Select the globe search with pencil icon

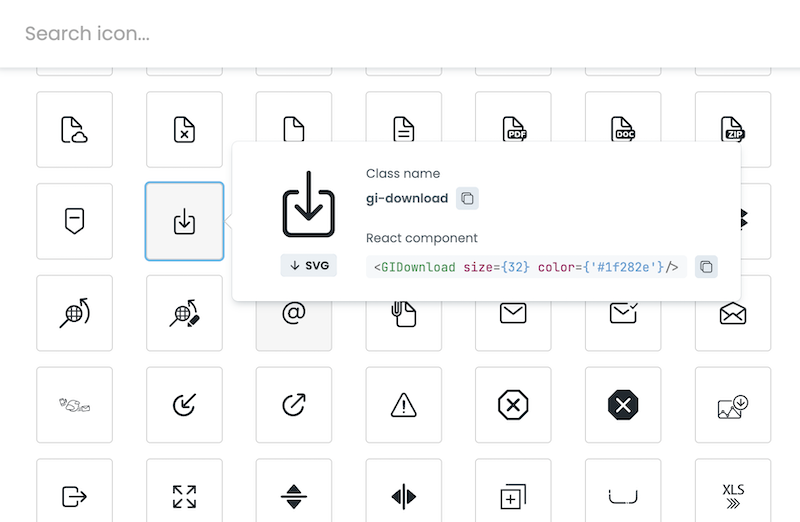[184, 313]
